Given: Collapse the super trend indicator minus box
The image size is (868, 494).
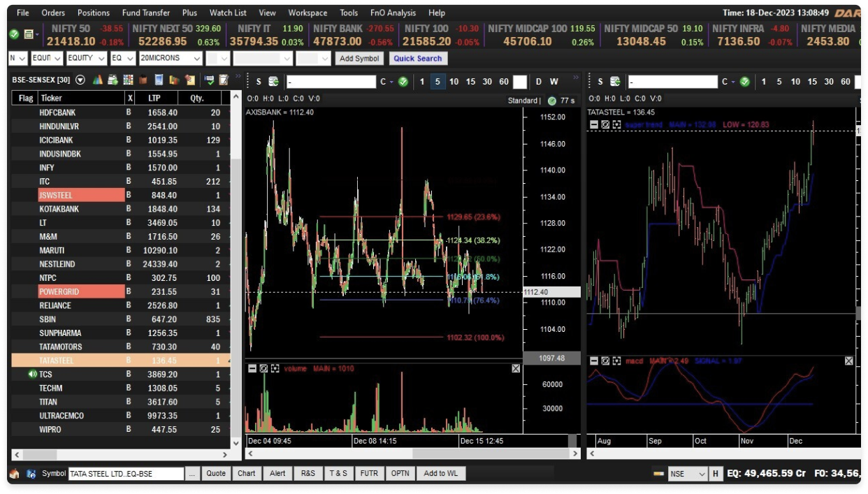Looking at the screenshot, I should click(594, 124).
